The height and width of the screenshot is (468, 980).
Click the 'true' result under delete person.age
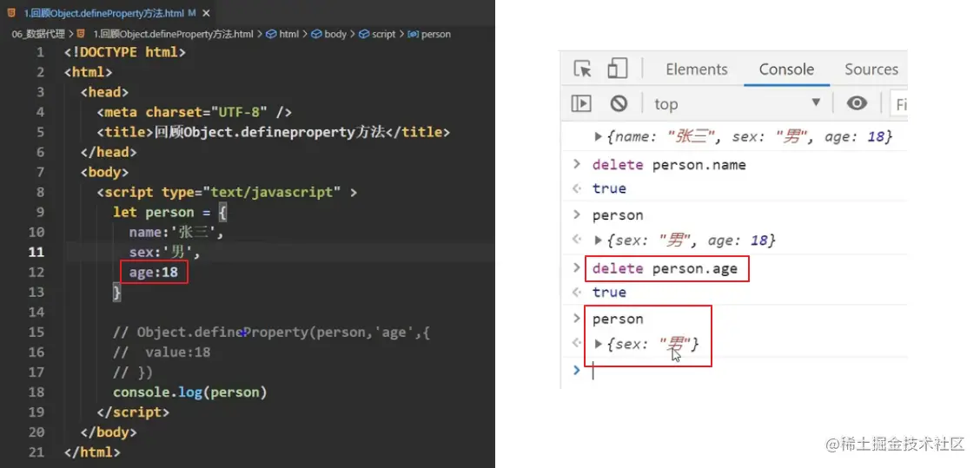click(609, 292)
